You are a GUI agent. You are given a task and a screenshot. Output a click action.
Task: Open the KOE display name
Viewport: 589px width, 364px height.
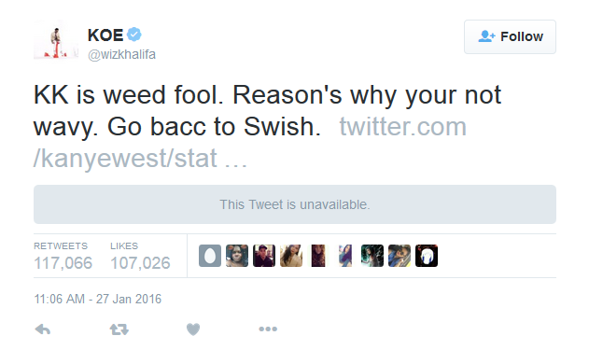point(105,35)
